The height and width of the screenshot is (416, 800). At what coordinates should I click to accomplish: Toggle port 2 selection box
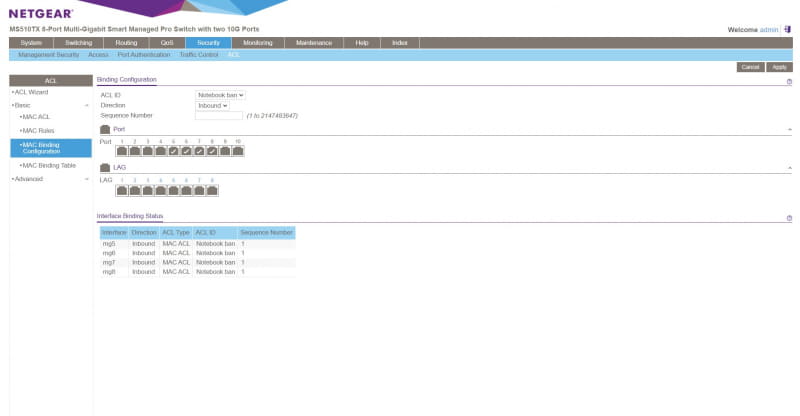(135, 151)
